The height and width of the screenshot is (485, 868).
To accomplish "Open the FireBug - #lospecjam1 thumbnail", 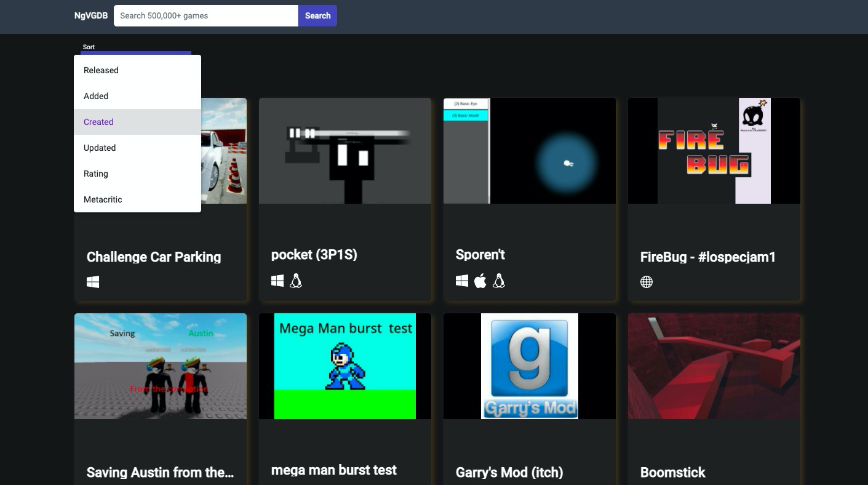I will coord(714,150).
